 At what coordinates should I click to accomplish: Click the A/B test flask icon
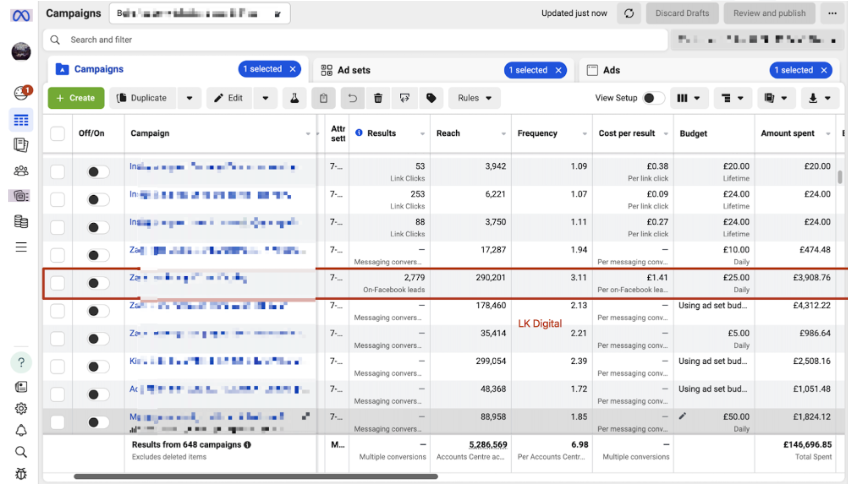point(295,98)
